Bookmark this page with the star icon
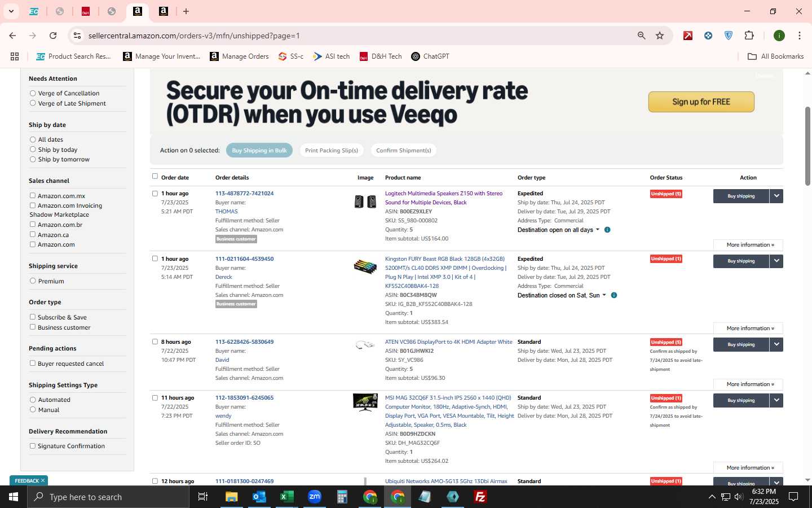 [660, 36]
